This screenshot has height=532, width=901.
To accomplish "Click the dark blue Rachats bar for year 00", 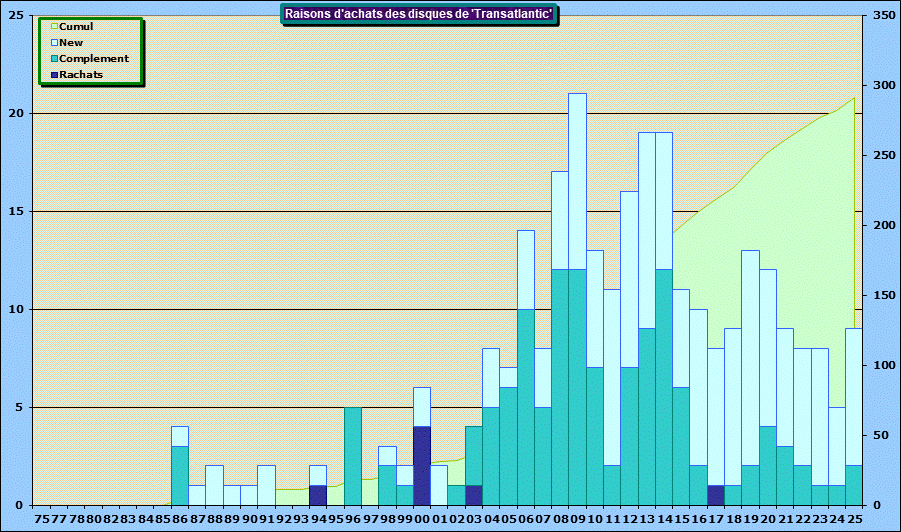I will pyautogui.click(x=422, y=465).
